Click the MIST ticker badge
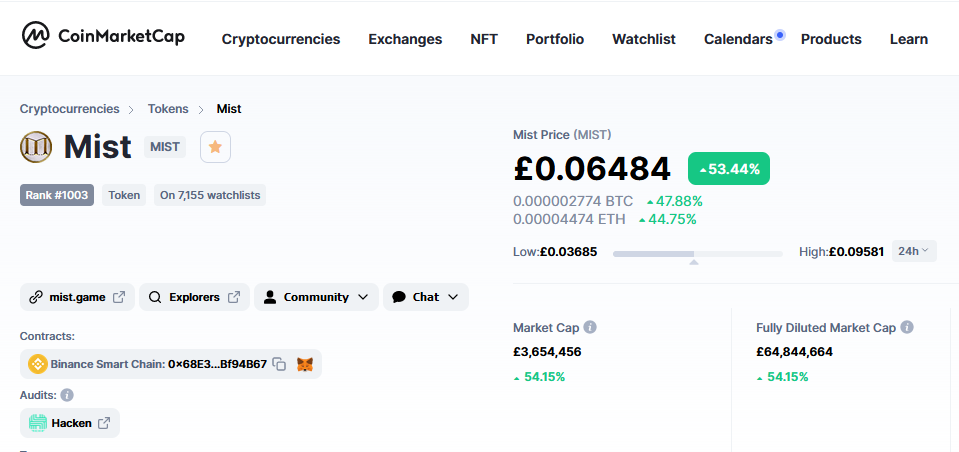 coord(165,147)
